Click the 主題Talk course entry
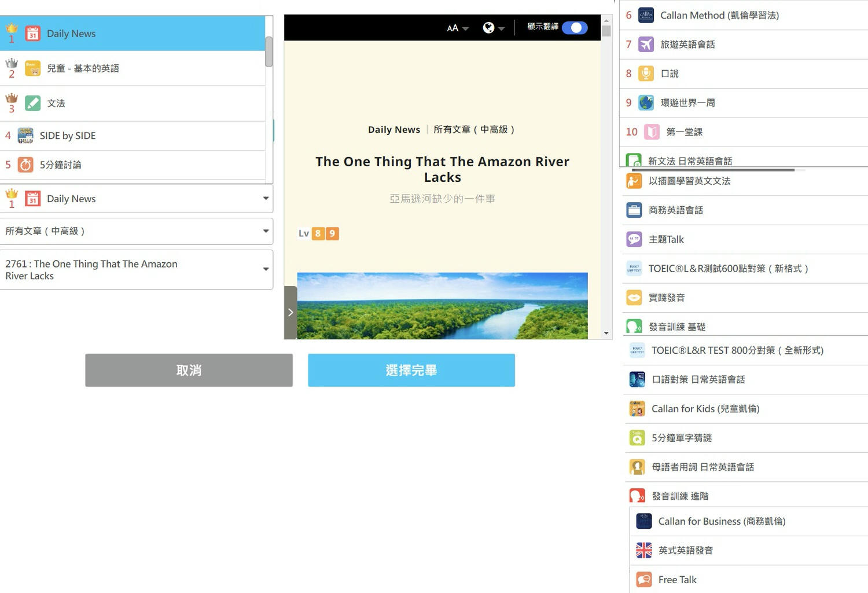Screen dimensions: 868x593 pos(746,239)
